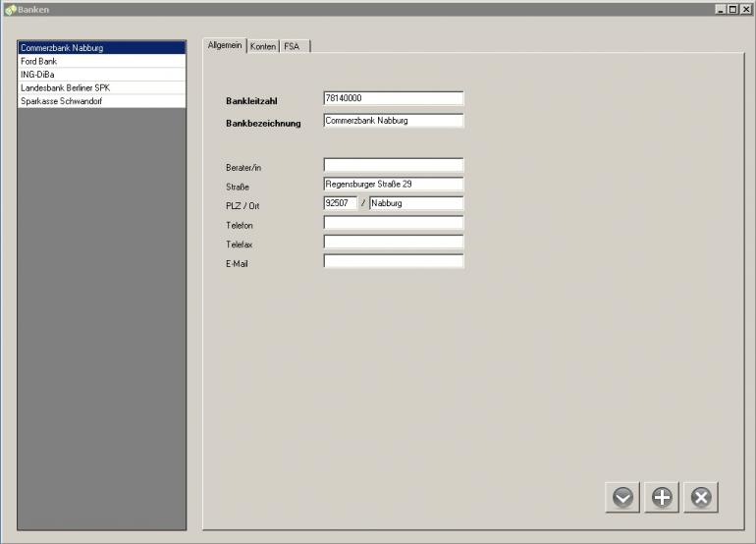
Task: Maximize the Banken window
Action: pyautogui.click(x=732, y=9)
